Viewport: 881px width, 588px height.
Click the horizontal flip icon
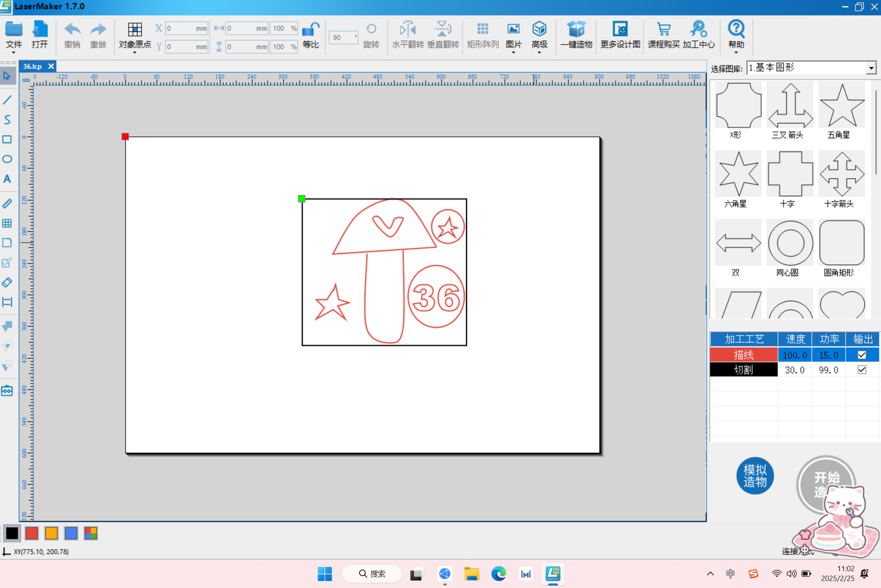coord(407,30)
